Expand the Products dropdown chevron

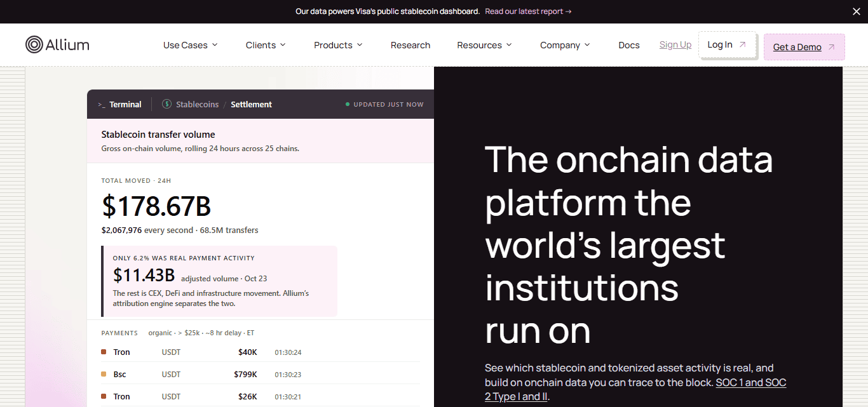[360, 44]
